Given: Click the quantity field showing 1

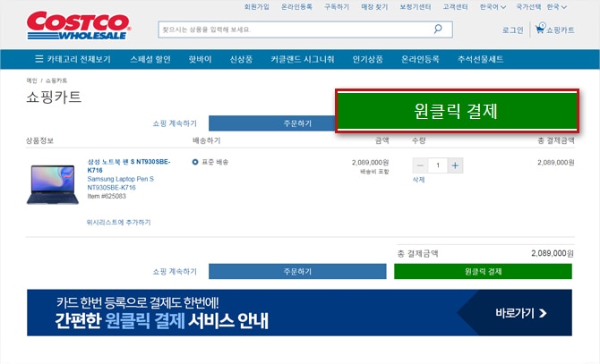Looking at the screenshot, I should [438, 165].
